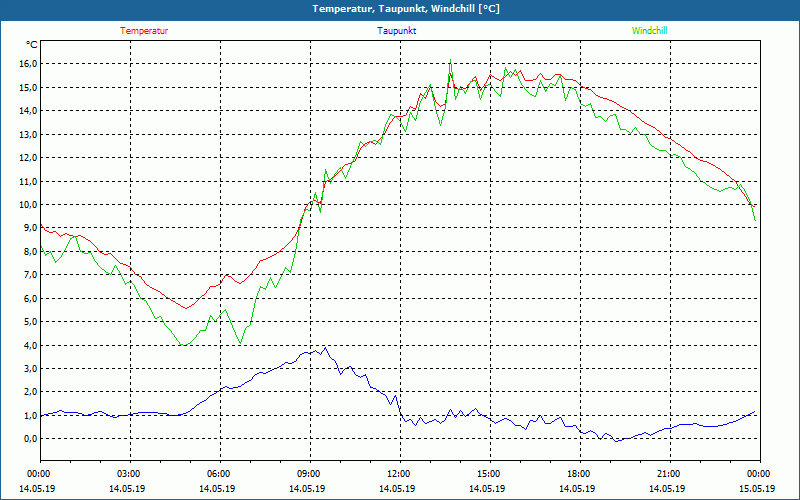800x500 pixels.
Task: Click the red Temperatur legend label
Action: [144, 31]
